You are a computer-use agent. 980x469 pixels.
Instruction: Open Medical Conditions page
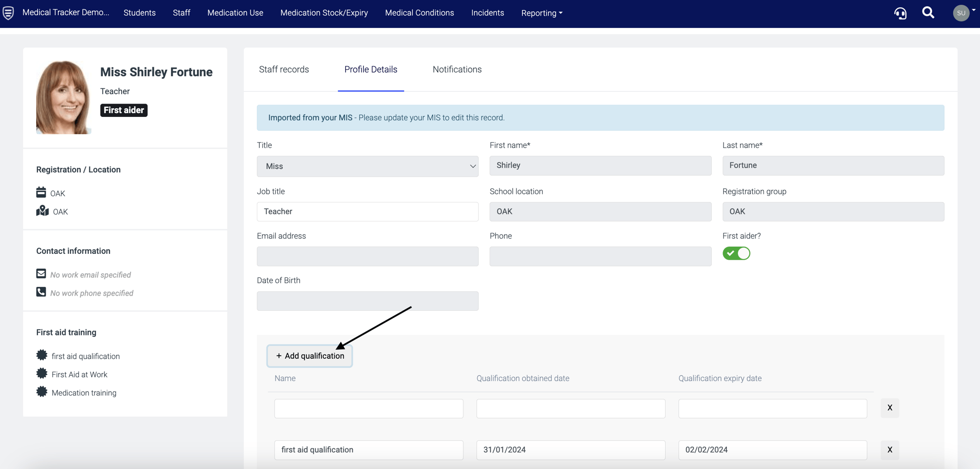pos(419,13)
